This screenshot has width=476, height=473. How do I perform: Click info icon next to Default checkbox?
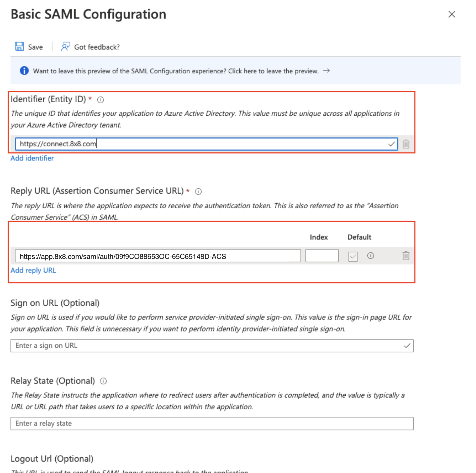370,256
